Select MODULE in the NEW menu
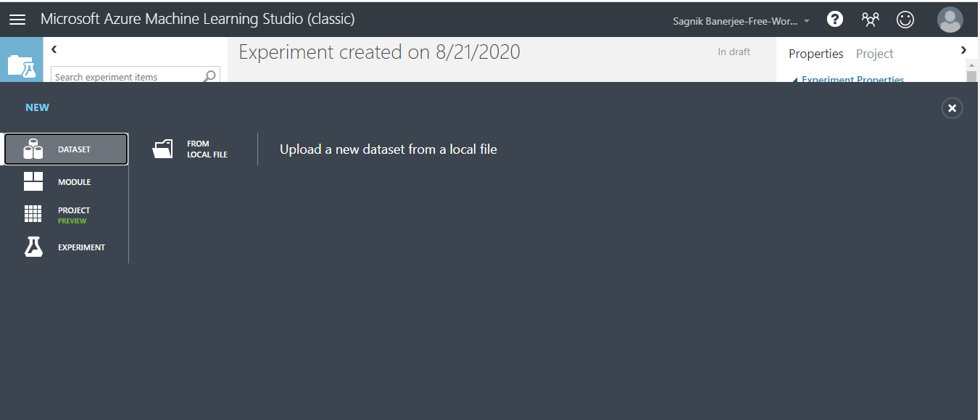 tap(66, 181)
